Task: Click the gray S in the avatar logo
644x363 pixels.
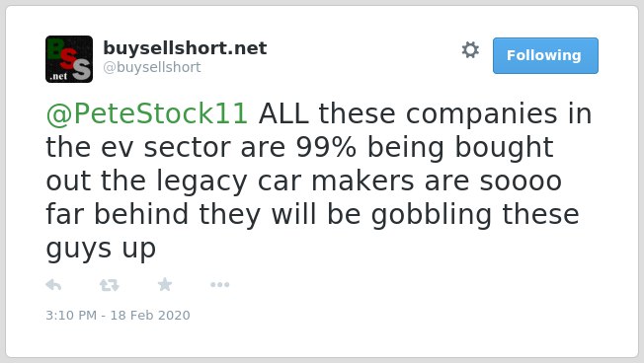Action: point(82,69)
